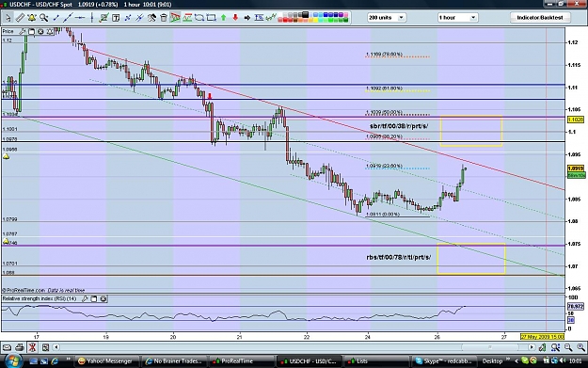Select the text box tool
The width and height of the screenshot is (588, 368).
pyautogui.click(x=116, y=17)
